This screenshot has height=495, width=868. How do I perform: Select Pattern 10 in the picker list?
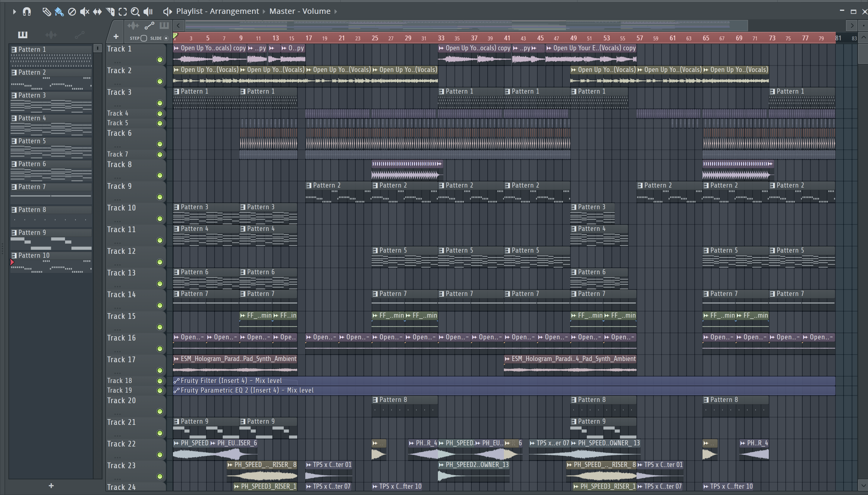click(51, 263)
